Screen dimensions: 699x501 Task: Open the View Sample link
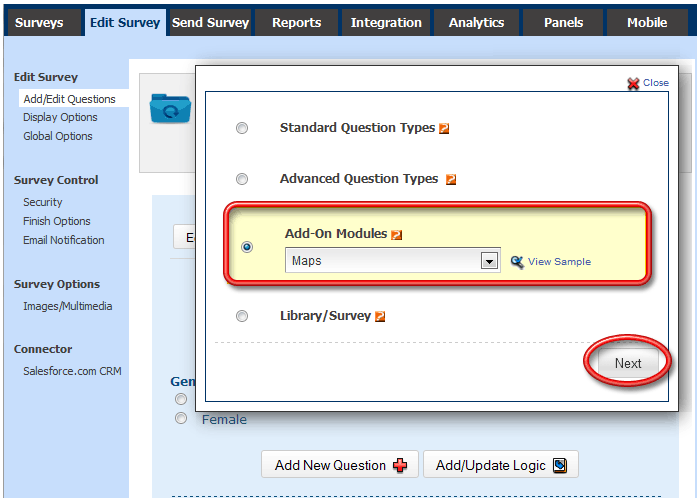point(559,262)
